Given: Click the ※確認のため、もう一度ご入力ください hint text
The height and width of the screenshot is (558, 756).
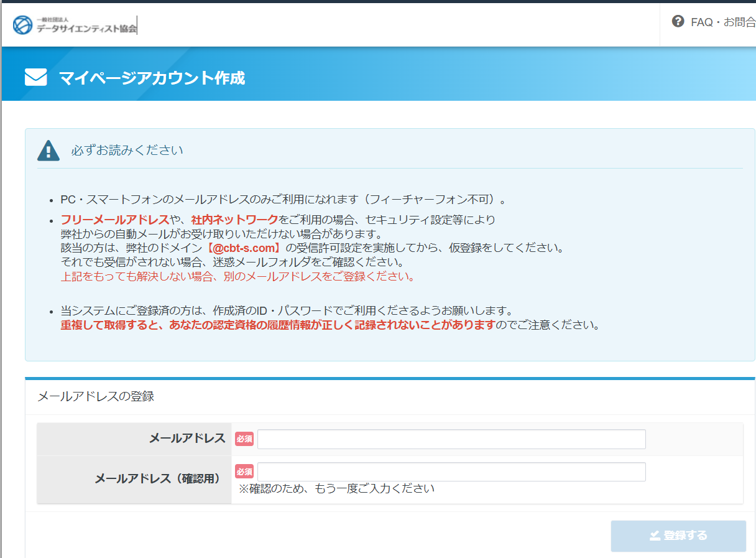Looking at the screenshot, I should pos(336,488).
